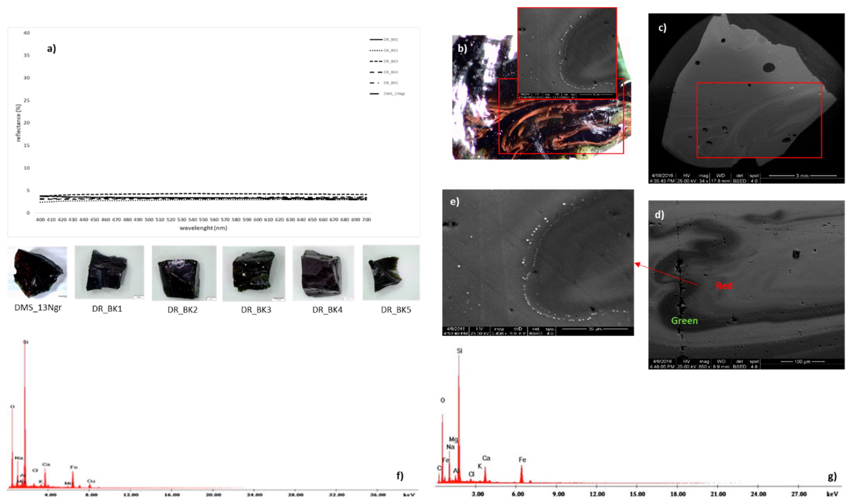Click the DR_BK5 glass fragment photo
Screen dimensions: 853x504
point(391,273)
